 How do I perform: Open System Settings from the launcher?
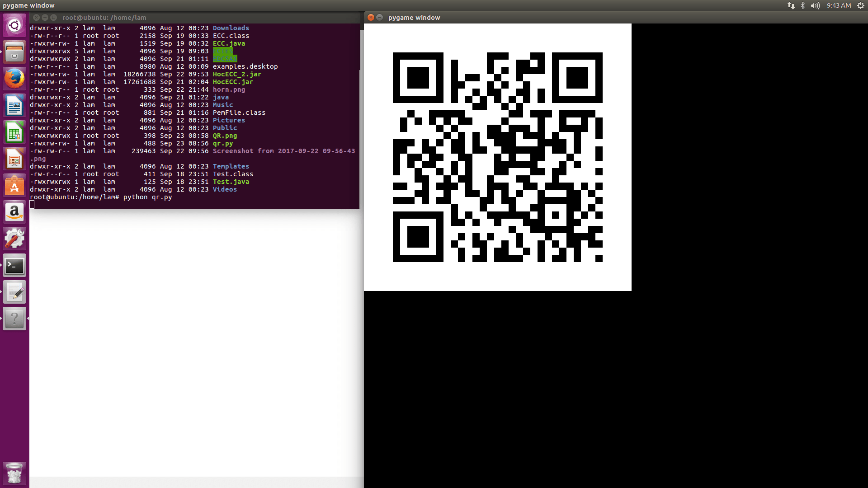click(x=14, y=238)
